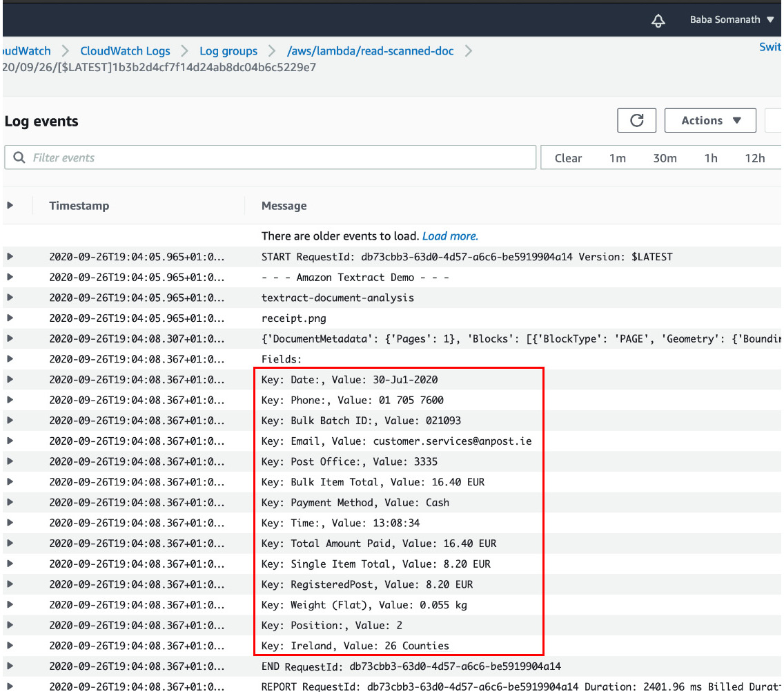Navigate to Log groups breadcrumb
The image size is (784, 692).
point(228,51)
